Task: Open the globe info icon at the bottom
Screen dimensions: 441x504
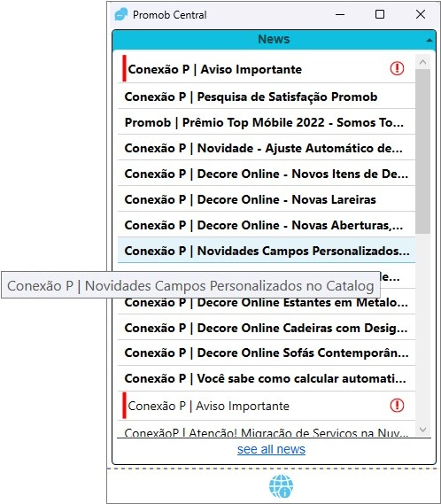Action: [x=282, y=486]
